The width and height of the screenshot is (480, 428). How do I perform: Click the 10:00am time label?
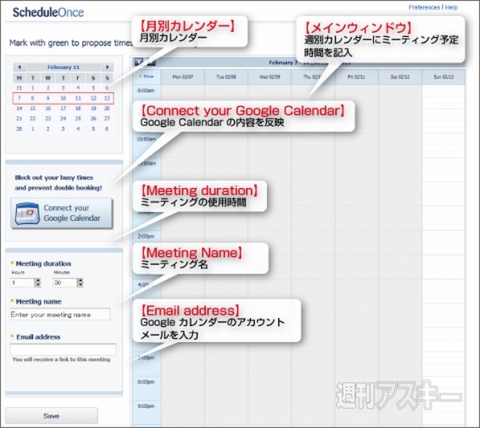pyautogui.click(x=146, y=139)
